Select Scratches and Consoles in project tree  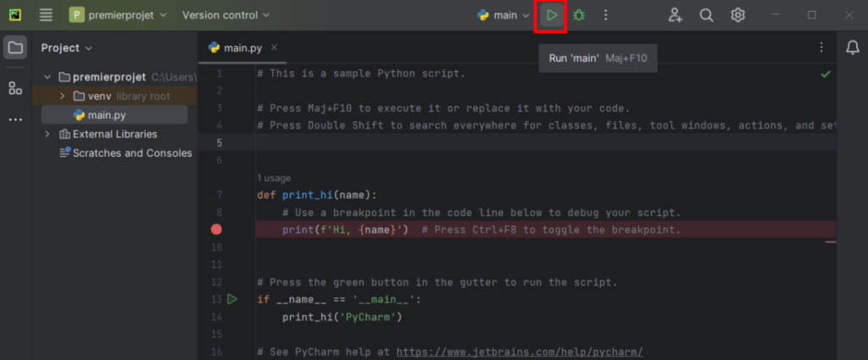131,153
